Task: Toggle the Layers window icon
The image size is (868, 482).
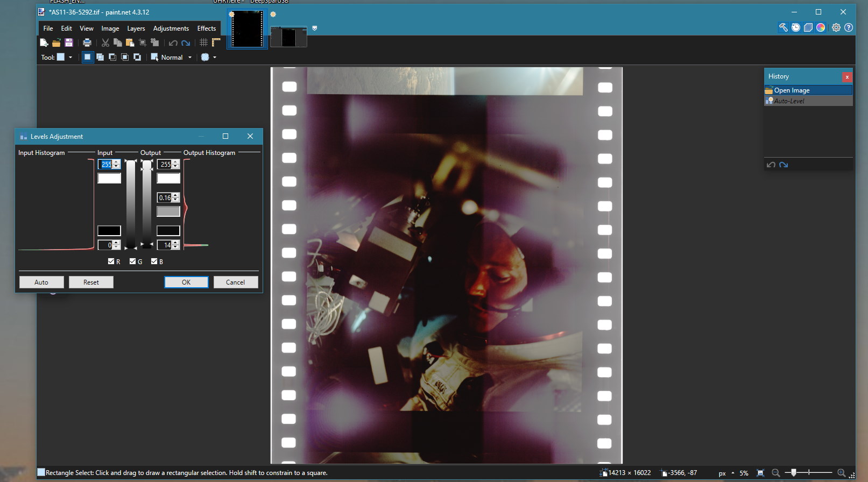Action: pos(808,27)
